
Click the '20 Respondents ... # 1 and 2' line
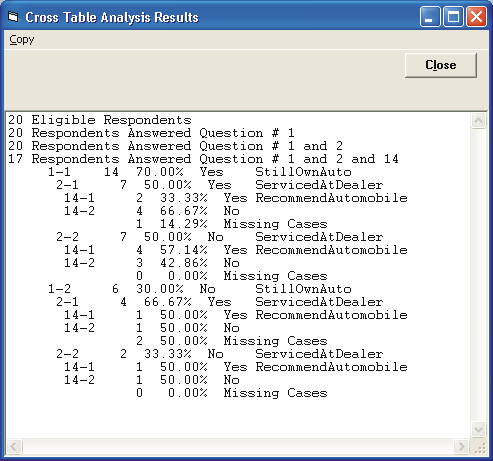click(175, 146)
